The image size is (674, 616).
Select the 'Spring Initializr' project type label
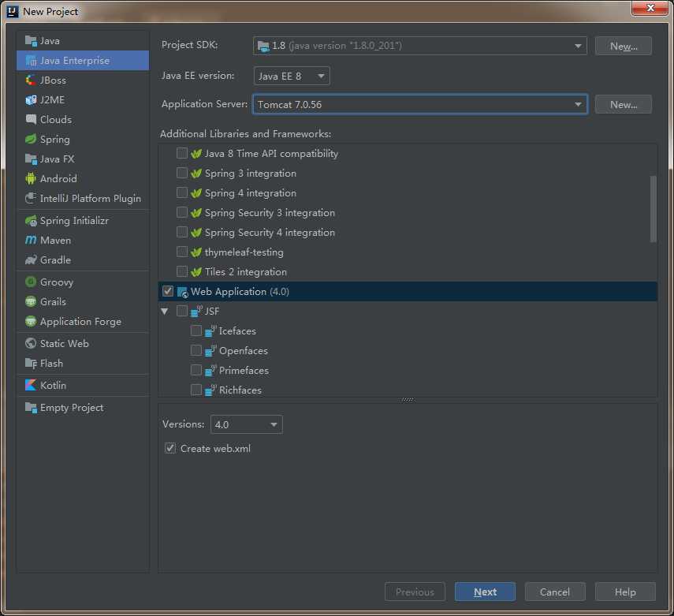point(74,221)
